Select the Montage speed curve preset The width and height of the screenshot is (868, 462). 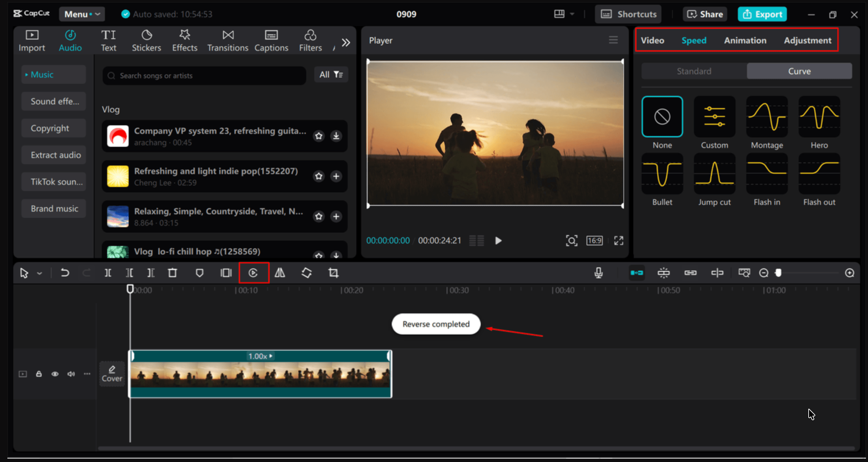click(767, 117)
